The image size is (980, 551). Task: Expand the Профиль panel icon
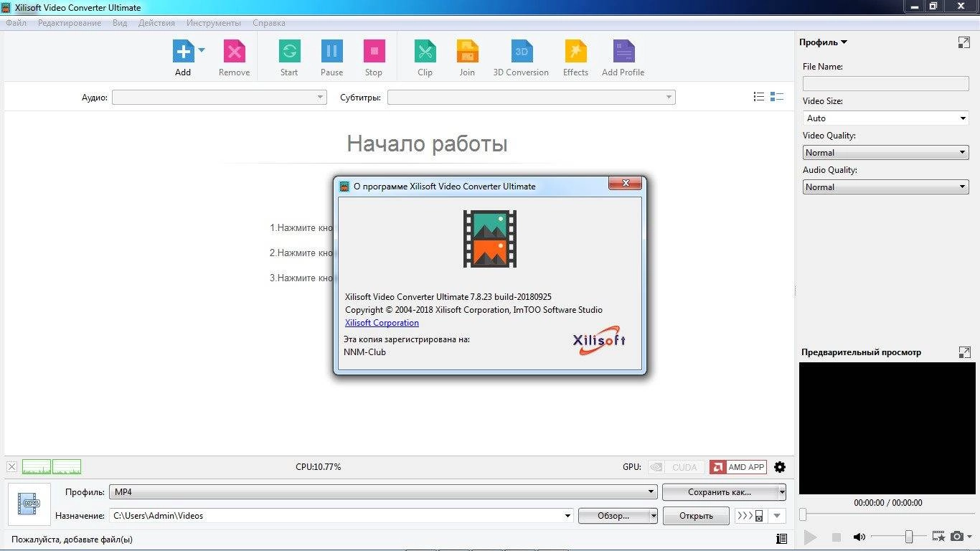click(964, 42)
